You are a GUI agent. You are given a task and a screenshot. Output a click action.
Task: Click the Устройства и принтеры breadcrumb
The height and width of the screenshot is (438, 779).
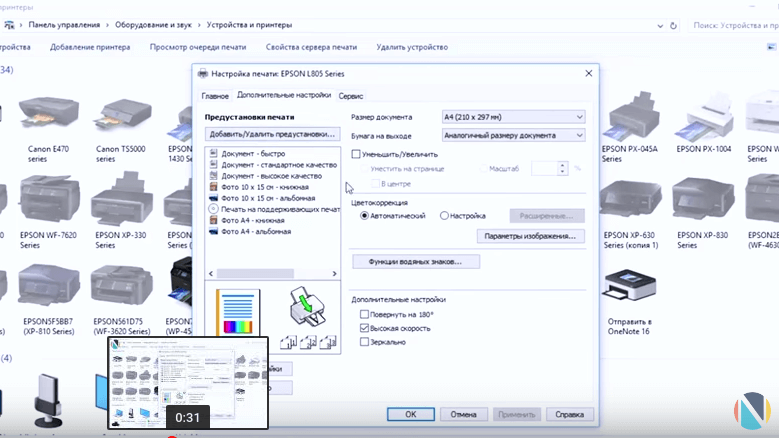pos(249,25)
